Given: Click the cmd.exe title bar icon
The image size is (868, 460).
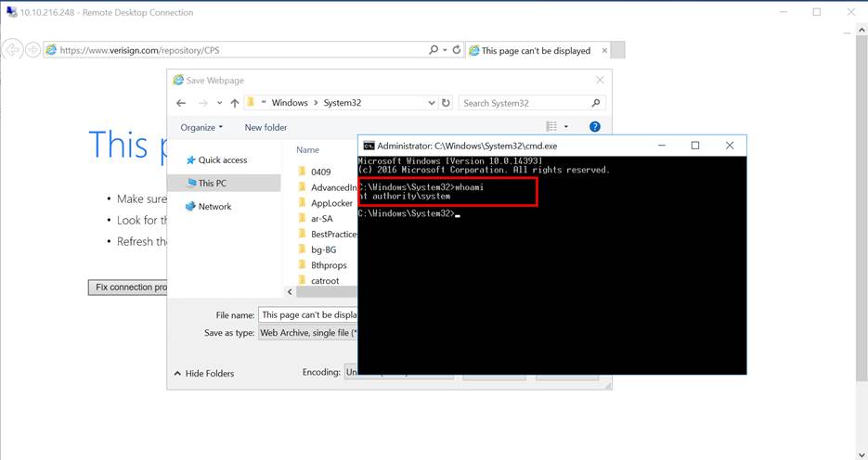Looking at the screenshot, I should point(369,146).
